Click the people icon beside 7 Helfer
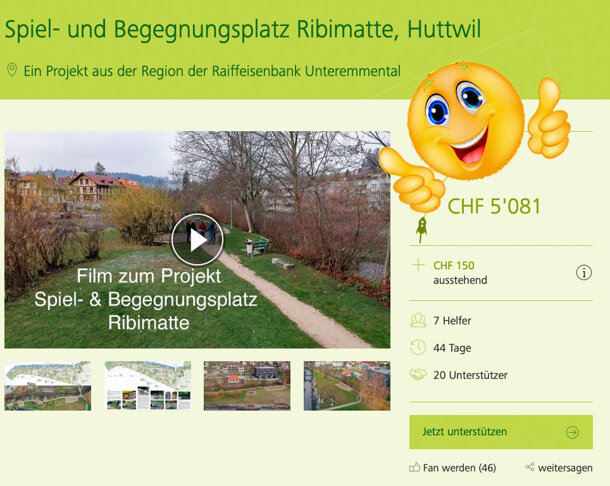The image size is (610, 486). pos(418,320)
